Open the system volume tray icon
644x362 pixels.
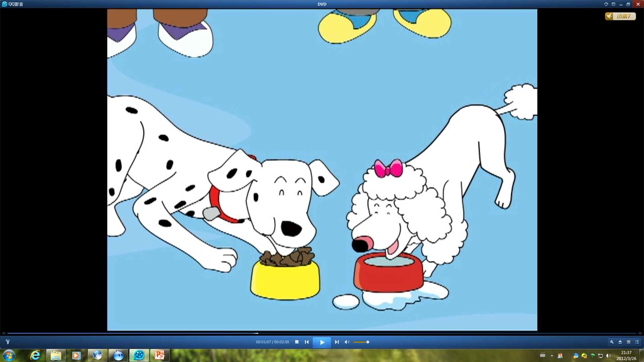click(608, 356)
